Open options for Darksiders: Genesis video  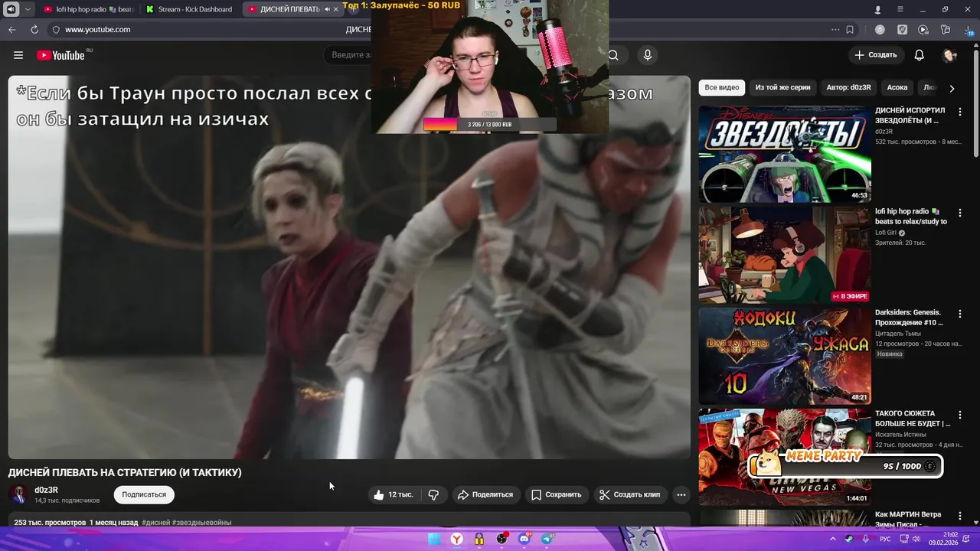[960, 314]
